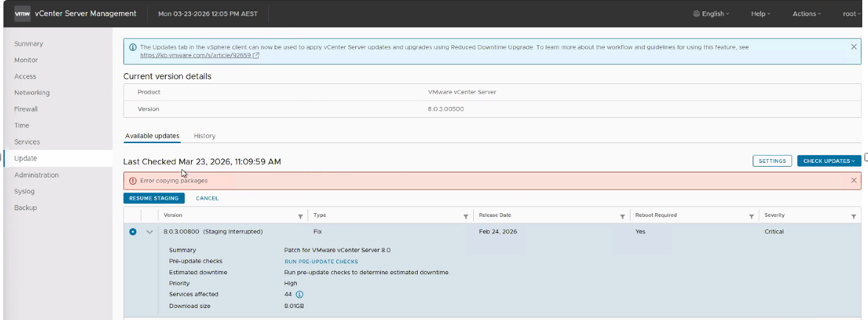Switch to History tab
868x320 pixels.
point(204,136)
